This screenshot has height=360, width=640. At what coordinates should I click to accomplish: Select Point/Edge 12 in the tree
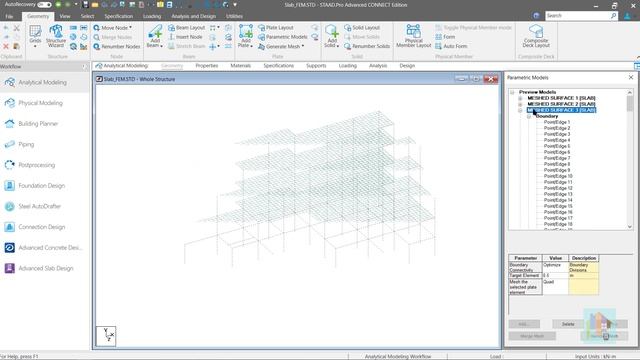pos(558,188)
